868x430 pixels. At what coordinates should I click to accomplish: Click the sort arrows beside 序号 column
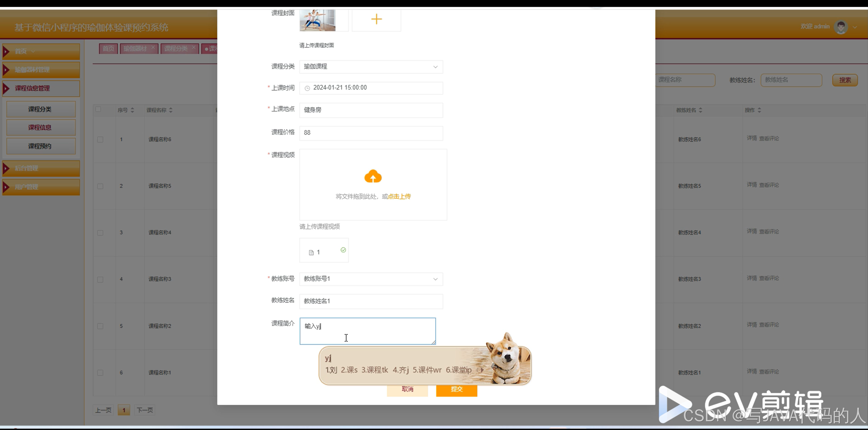click(x=133, y=110)
